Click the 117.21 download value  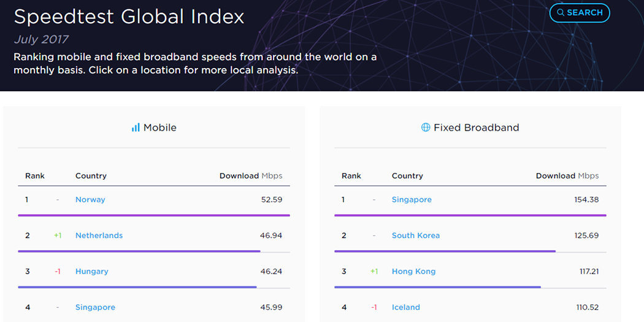588,272
